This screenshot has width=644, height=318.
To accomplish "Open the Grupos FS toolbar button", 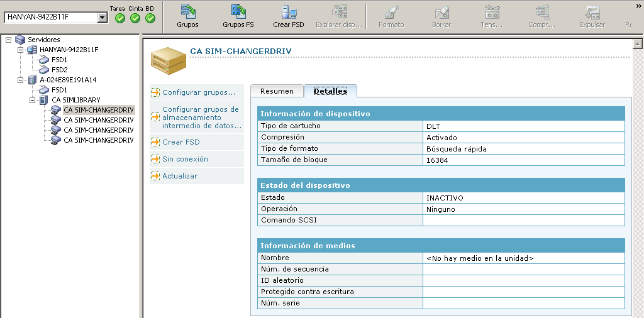I will pos(238,16).
